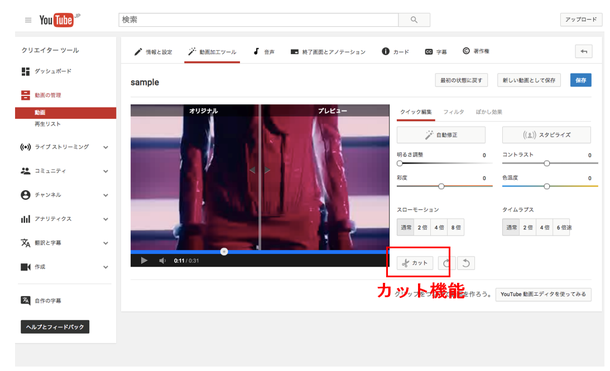Image resolution: width=610 pixels, height=371 pixels.
Task: Open 動画の管理 section in sidebar
Action: (41, 95)
